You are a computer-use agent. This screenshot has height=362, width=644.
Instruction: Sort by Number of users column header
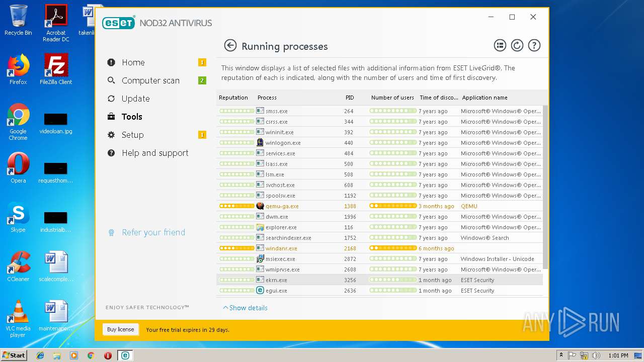click(x=392, y=98)
